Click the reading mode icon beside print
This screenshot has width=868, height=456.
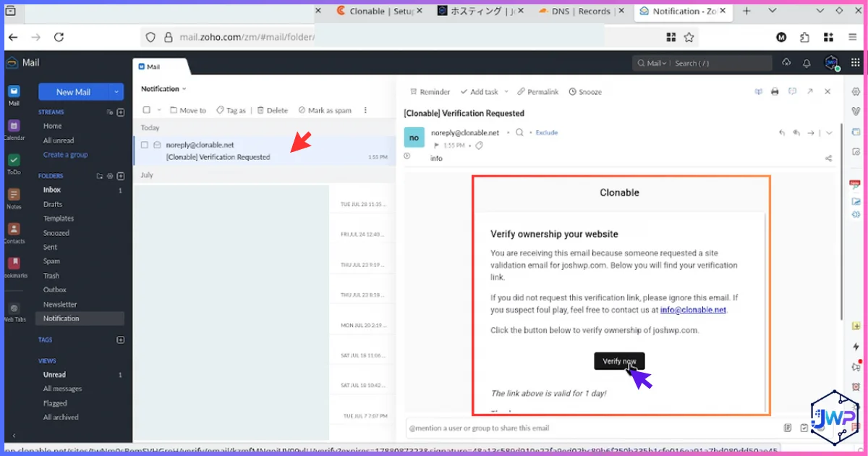click(759, 92)
